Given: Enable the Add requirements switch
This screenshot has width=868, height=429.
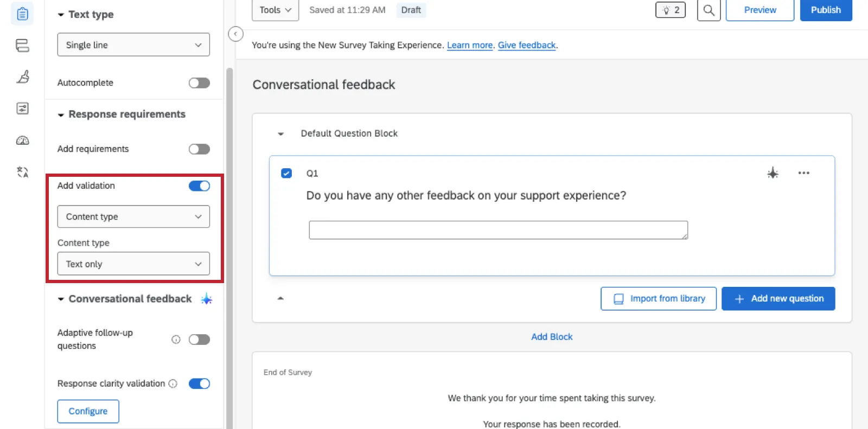Looking at the screenshot, I should tap(199, 149).
